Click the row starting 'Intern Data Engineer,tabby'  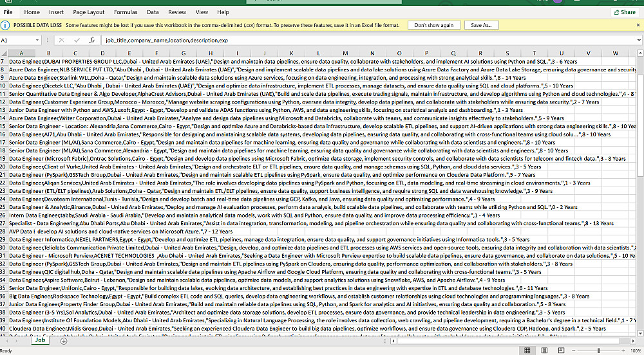[254, 215]
